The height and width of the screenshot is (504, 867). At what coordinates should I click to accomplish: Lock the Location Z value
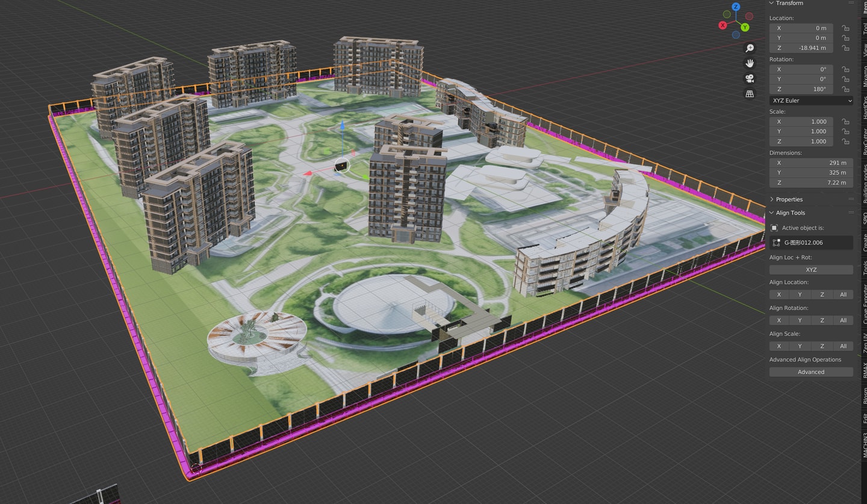(x=845, y=48)
